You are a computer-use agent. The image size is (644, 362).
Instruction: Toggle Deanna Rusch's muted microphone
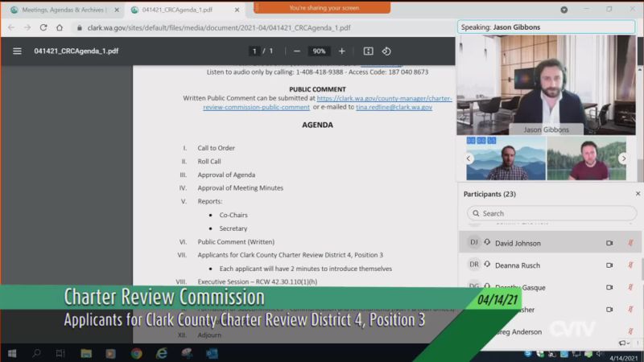[x=630, y=265]
